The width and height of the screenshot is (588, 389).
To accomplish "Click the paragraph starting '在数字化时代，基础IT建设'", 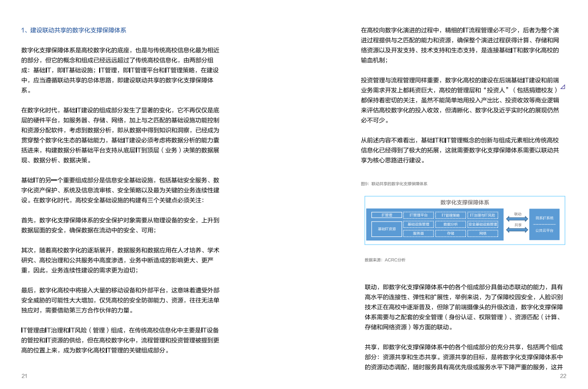I will tap(121, 135).
